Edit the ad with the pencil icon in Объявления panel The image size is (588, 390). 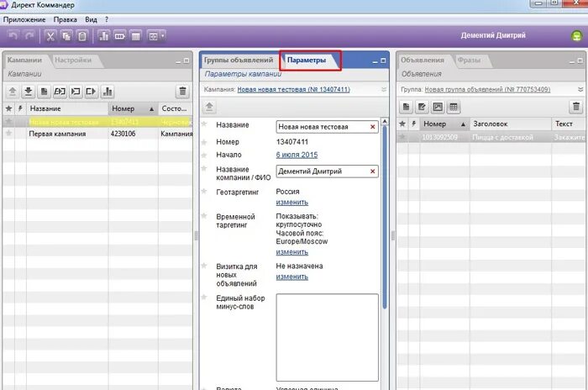422,107
